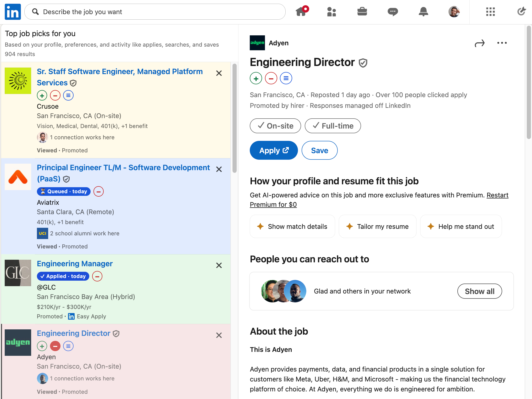
Task: Click the Applied today badge
Action: 63,276
